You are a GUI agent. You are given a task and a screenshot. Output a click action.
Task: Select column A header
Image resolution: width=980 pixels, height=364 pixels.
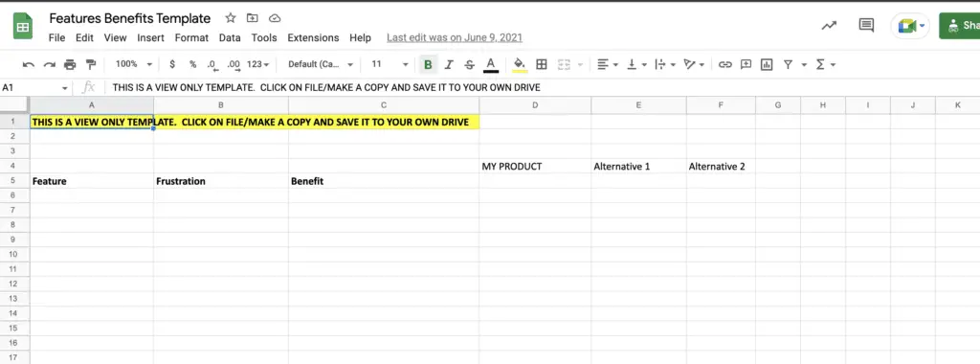(92, 105)
